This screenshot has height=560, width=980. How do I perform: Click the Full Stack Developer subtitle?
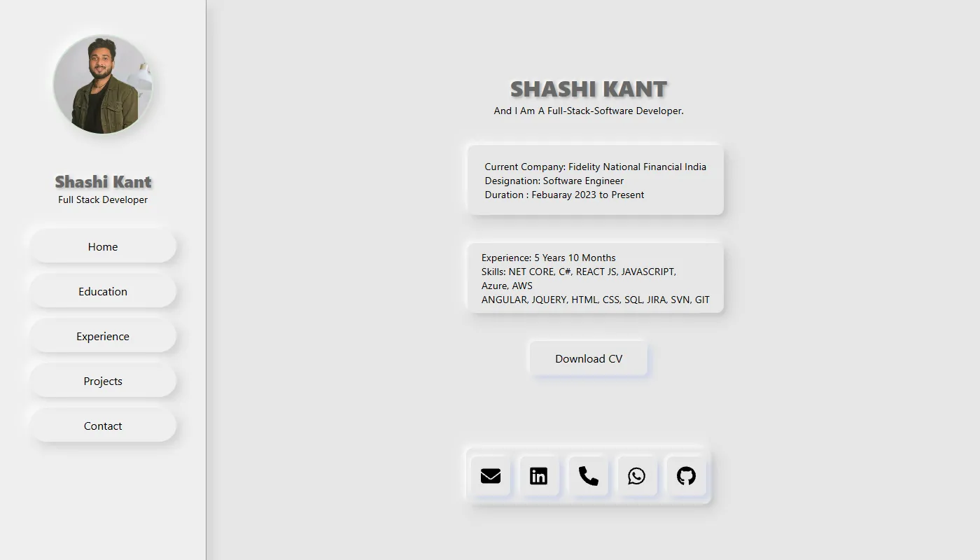click(x=103, y=199)
